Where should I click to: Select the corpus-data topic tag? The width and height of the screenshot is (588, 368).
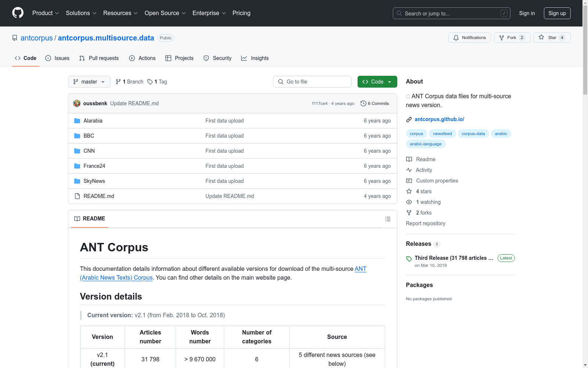(x=473, y=134)
